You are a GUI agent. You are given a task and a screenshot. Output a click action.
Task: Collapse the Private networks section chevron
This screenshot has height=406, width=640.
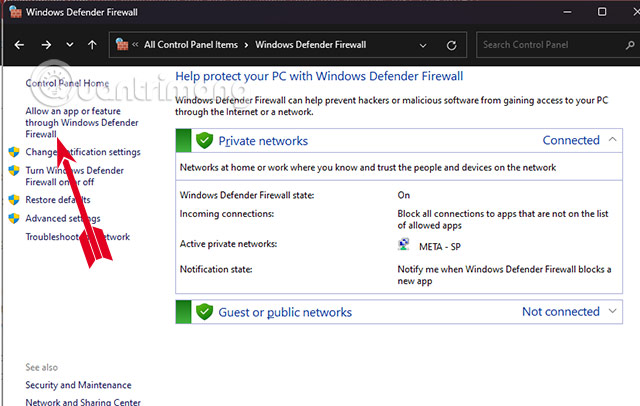[612, 140]
